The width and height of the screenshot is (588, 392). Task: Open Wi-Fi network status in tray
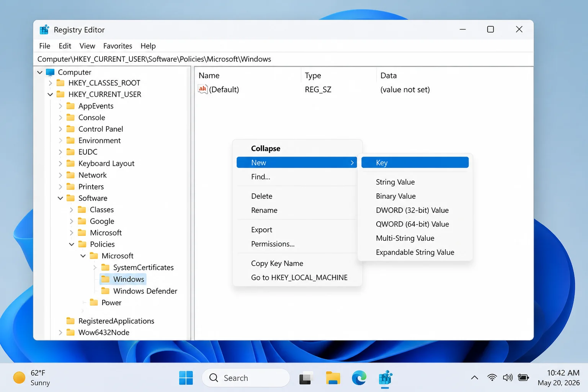tap(492, 378)
